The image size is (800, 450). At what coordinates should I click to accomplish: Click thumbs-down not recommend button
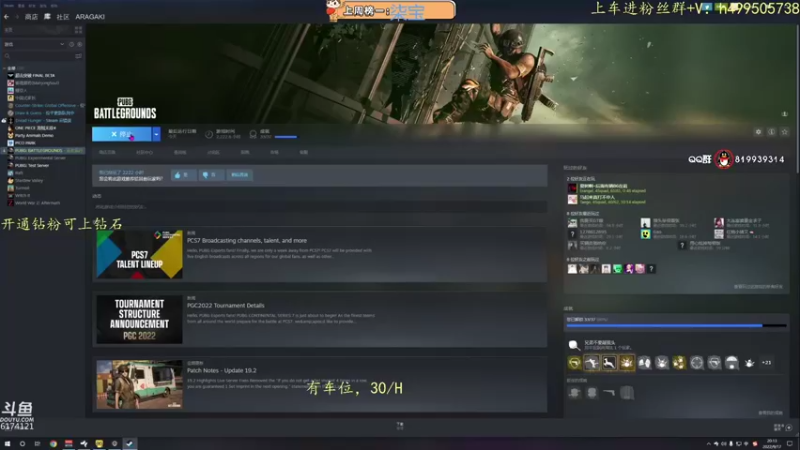point(211,175)
